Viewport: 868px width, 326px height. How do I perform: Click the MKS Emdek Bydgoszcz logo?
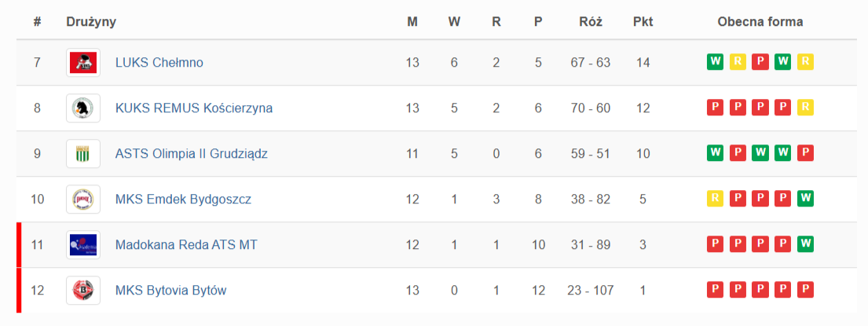(x=82, y=200)
